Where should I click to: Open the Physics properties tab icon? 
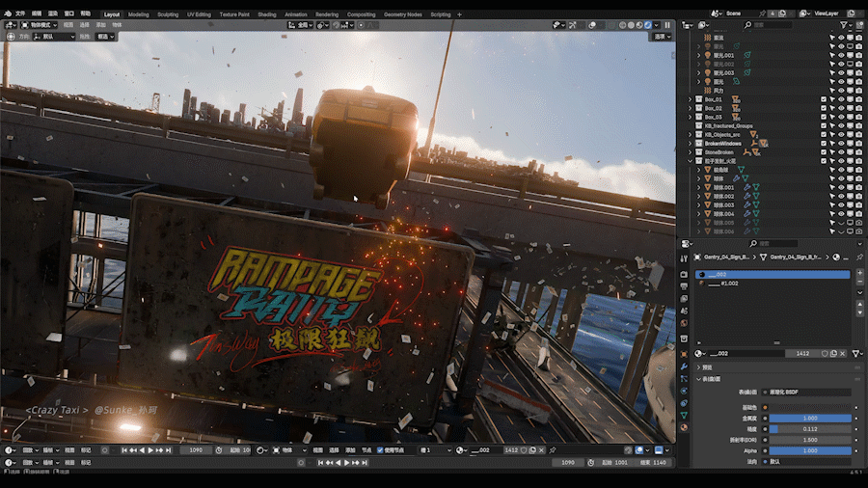tap(684, 391)
